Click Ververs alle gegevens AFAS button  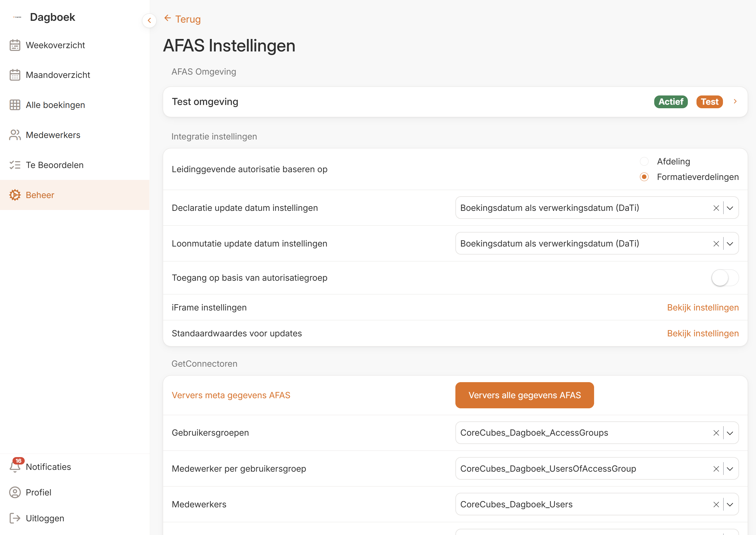tap(524, 395)
